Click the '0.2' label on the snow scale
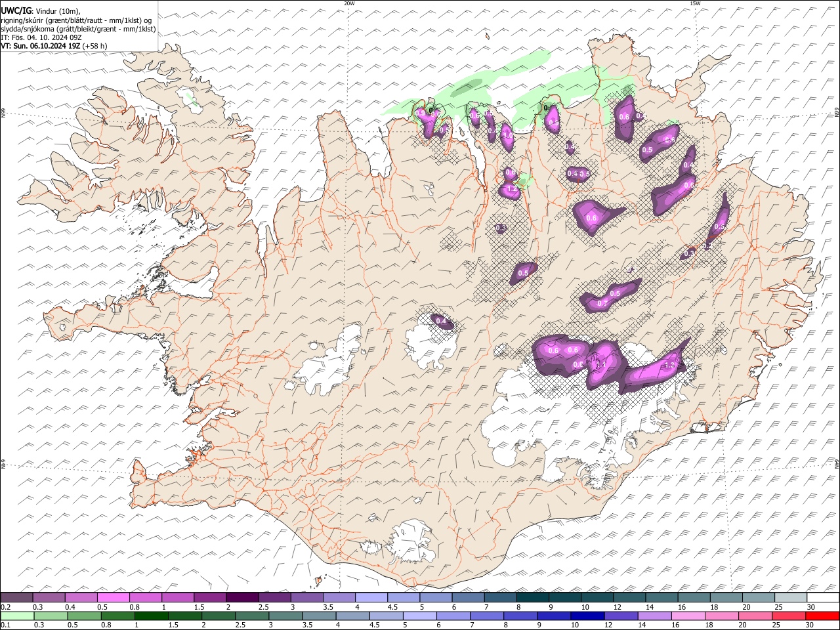This screenshot has height=630, width=840. tap(5, 607)
